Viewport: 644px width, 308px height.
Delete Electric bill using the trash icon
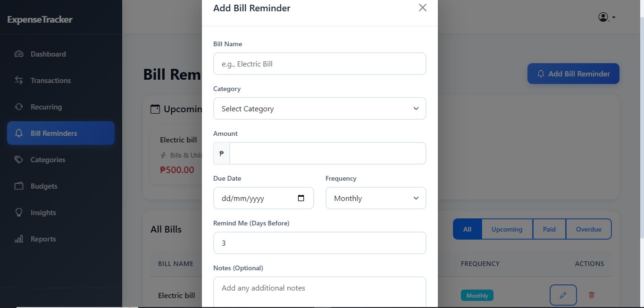coord(592,295)
